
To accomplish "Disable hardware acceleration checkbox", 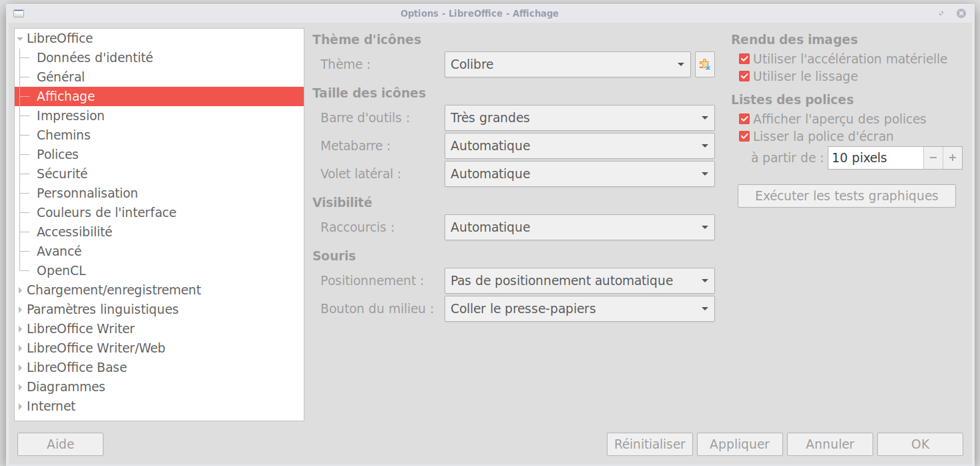I will 744,59.
